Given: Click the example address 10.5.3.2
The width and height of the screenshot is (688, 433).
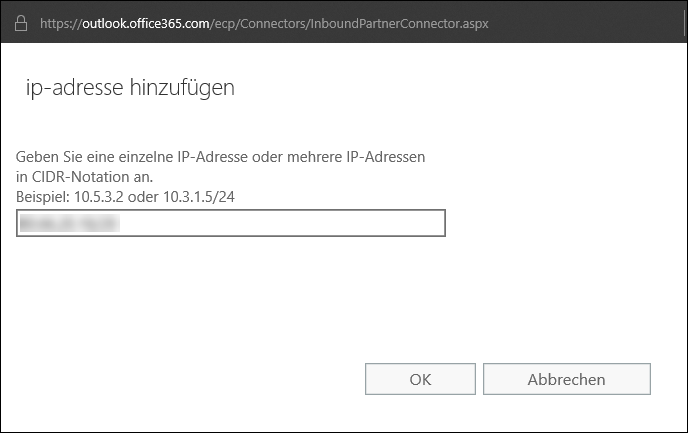Looking at the screenshot, I should 99,197.
